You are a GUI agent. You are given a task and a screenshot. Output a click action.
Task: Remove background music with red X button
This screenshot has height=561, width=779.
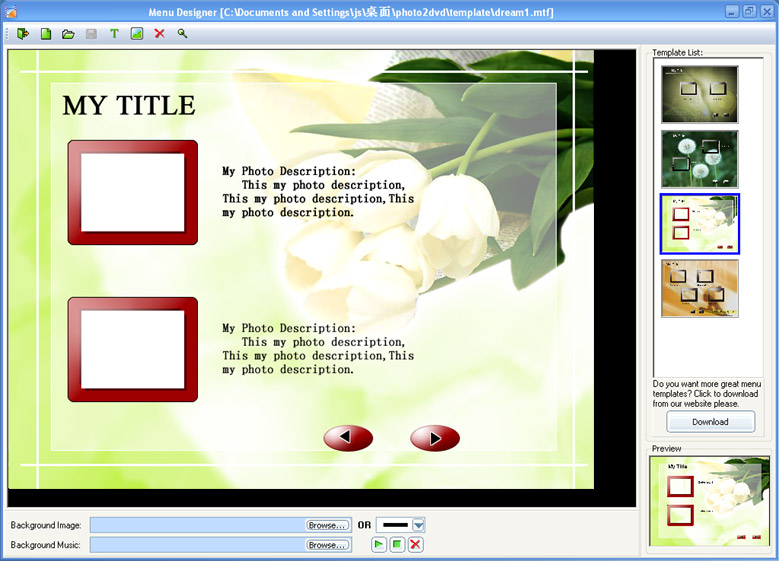coord(415,545)
